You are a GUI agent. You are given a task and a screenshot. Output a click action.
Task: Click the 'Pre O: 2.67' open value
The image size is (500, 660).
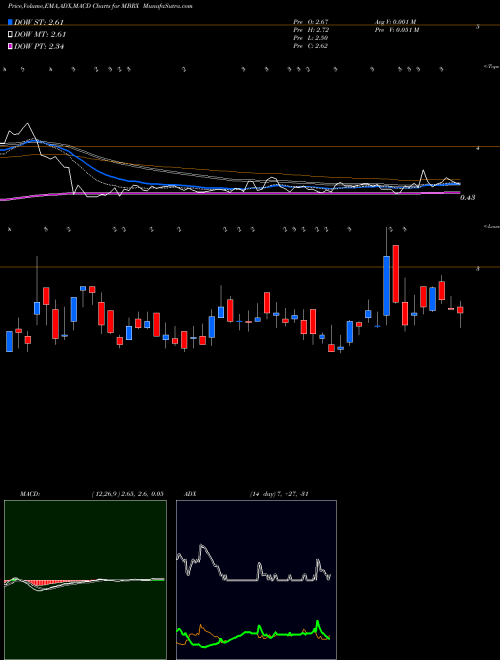coord(311,22)
